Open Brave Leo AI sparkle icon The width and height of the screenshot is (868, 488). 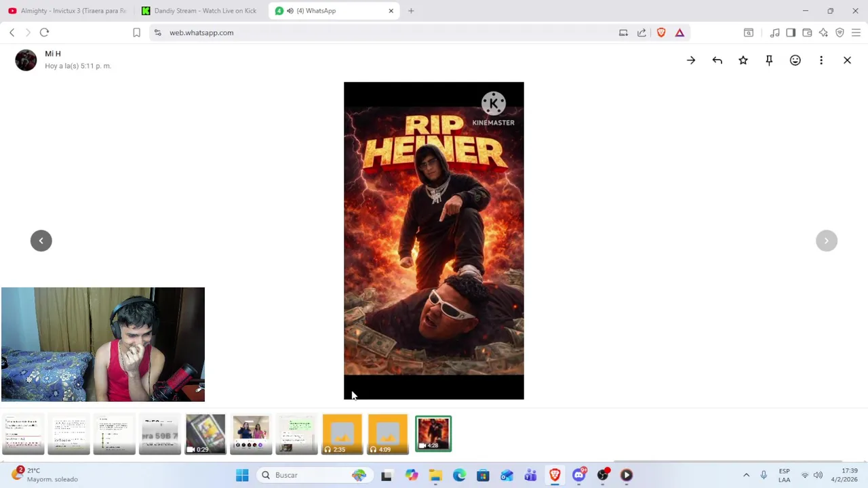pyautogui.click(x=823, y=33)
